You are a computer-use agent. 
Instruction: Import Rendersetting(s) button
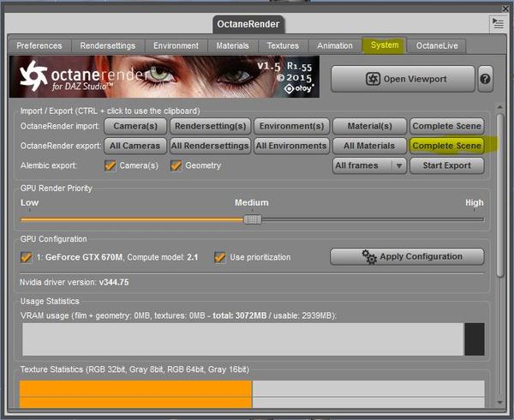pyautogui.click(x=210, y=126)
